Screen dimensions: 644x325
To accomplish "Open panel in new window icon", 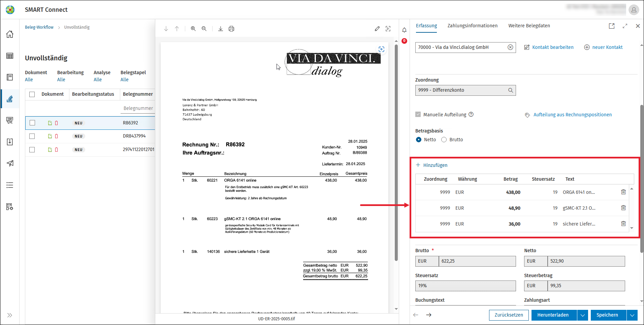I will [x=612, y=26].
